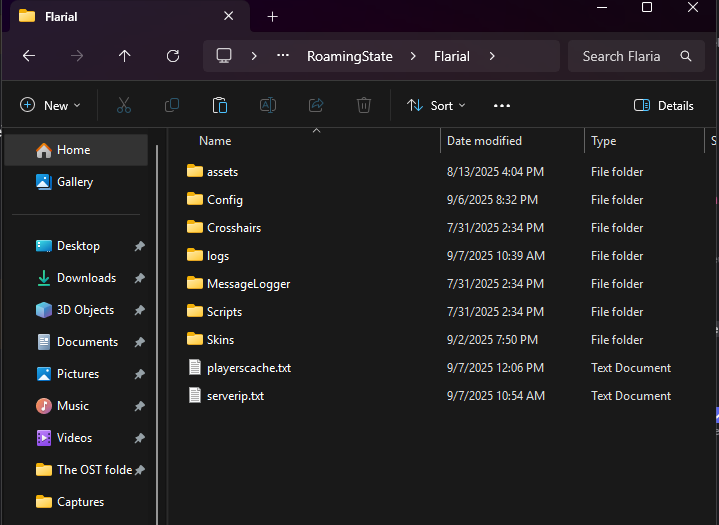Sort files by Date modified column

point(484,141)
